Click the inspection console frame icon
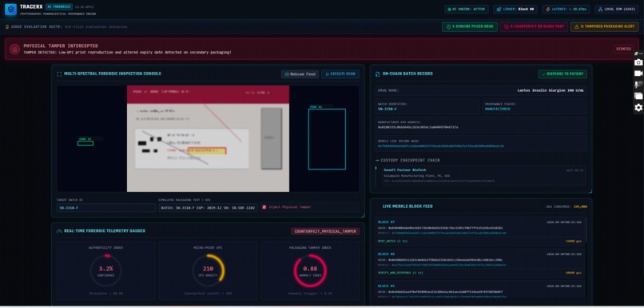644x308 pixels. (x=59, y=74)
